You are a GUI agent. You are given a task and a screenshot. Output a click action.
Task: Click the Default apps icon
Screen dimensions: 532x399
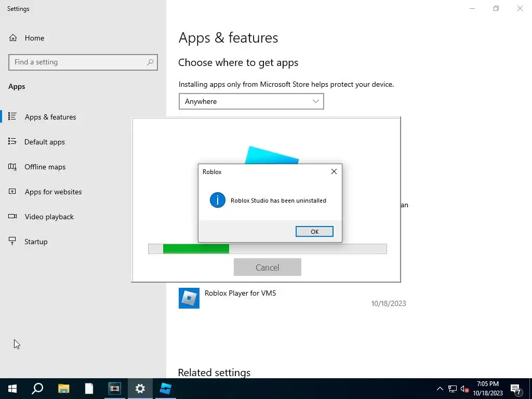click(12, 141)
